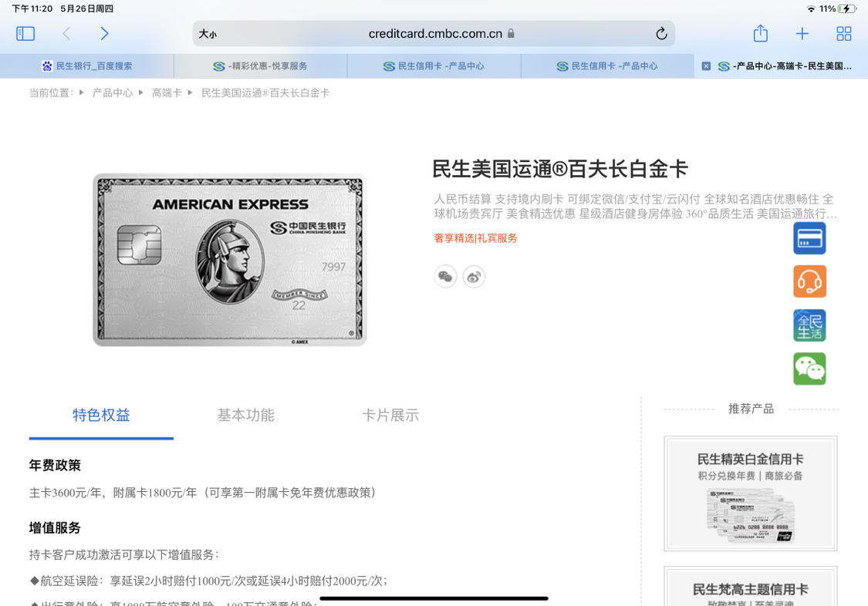Screen dimensions: 868x606
Task: Tap the Wi-Fi status icon
Action: [811, 8]
